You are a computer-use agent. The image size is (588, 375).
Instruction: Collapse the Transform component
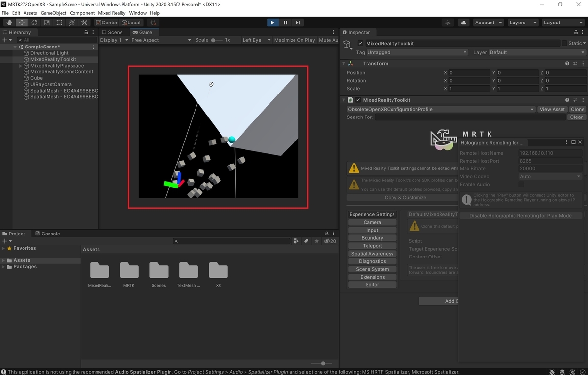pos(343,63)
